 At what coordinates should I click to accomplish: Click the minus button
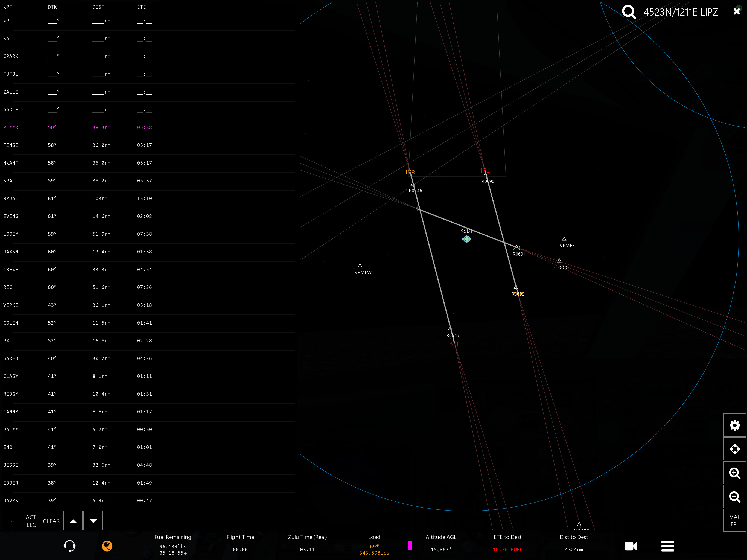pos(11,521)
